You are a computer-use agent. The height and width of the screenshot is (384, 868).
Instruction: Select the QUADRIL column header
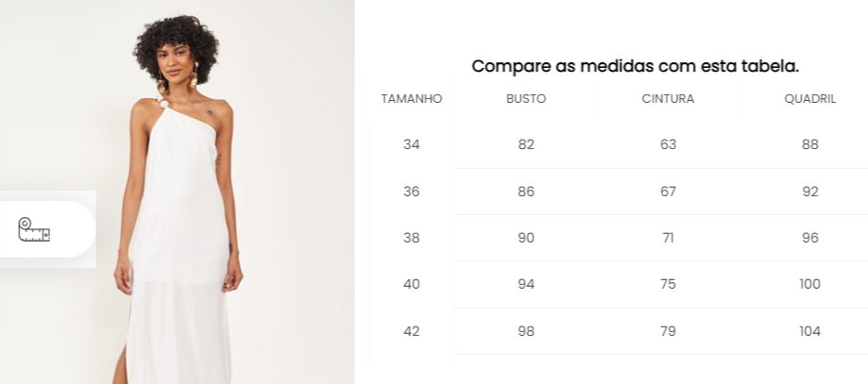click(809, 99)
